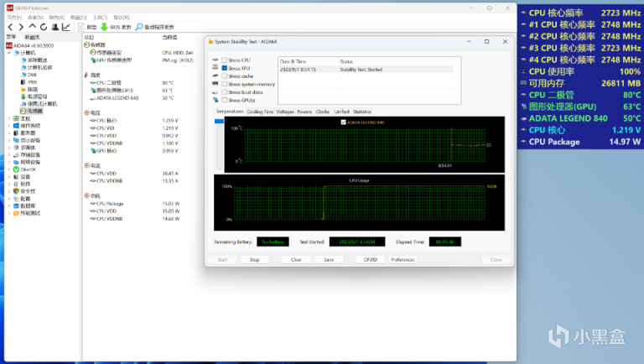644x364 pixels.
Task: Switch to the Clocks tab
Action: [x=322, y=112]
